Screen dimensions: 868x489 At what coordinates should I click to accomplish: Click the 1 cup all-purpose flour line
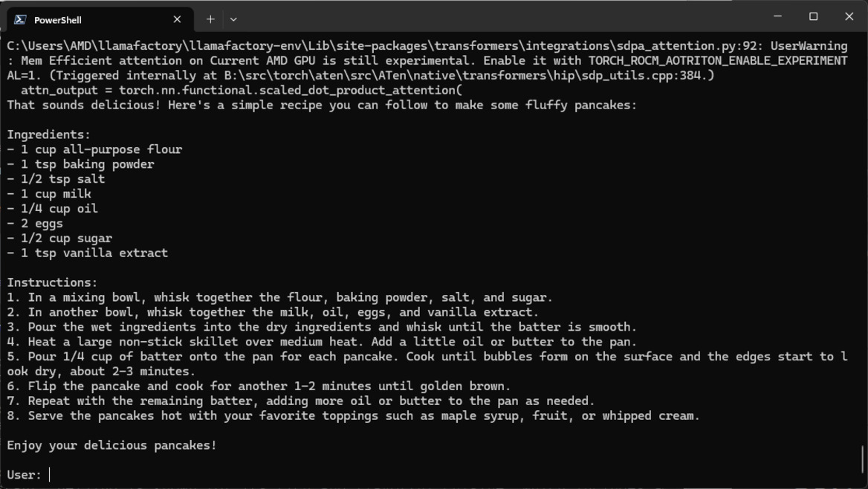(x=94, y=149)
